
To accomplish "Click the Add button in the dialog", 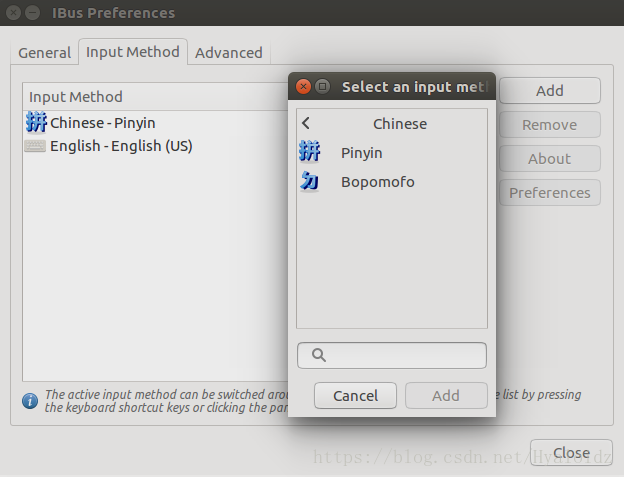I will click(446, 395).
